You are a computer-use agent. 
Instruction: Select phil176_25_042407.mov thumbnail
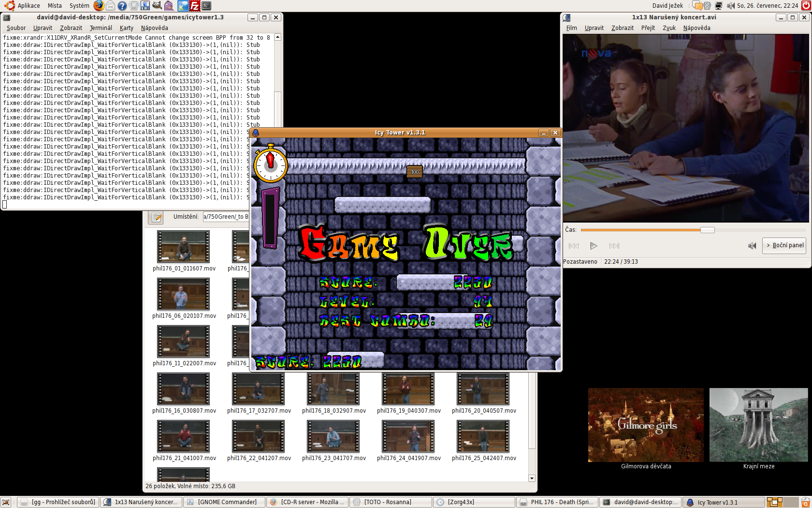coord(483,436)
